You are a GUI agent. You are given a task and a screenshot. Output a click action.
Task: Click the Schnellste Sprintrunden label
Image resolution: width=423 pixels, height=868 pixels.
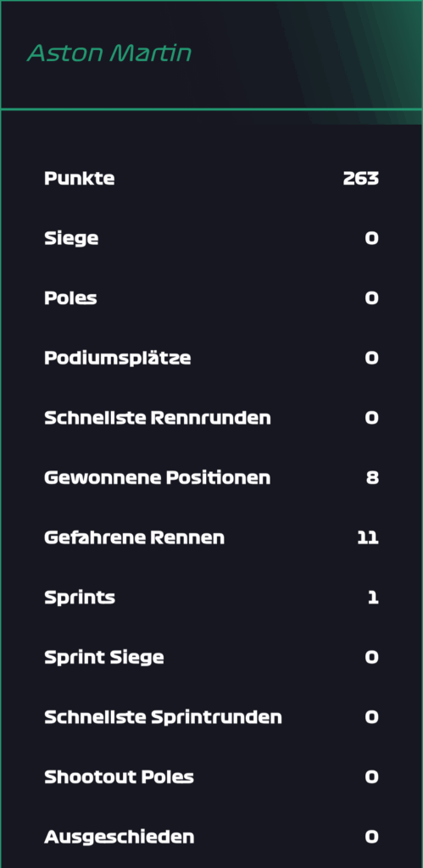point(164,717)
